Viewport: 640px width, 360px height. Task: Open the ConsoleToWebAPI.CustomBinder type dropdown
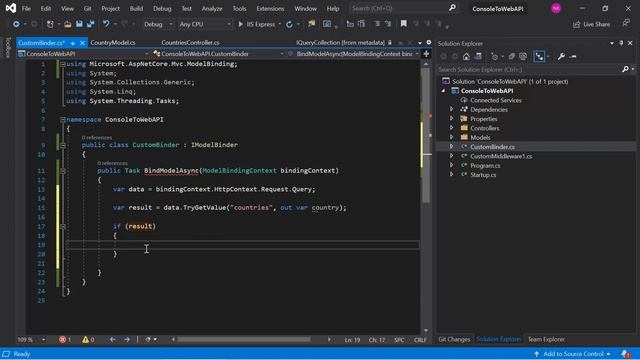218,54
